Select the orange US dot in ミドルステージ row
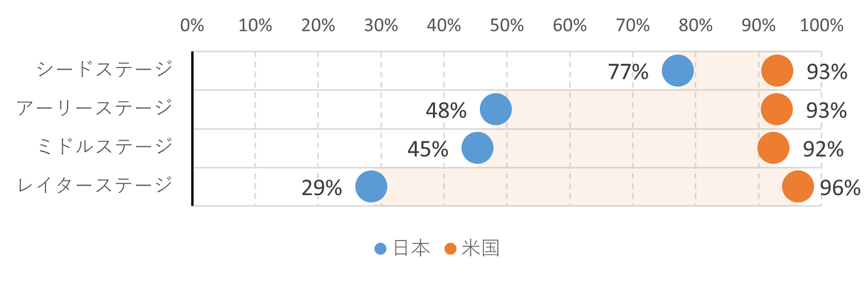 (x=773, y=148)
